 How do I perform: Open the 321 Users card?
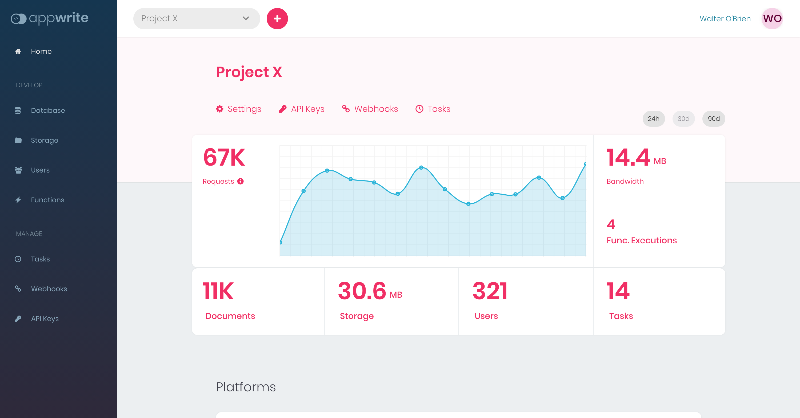tap(526, 302)
